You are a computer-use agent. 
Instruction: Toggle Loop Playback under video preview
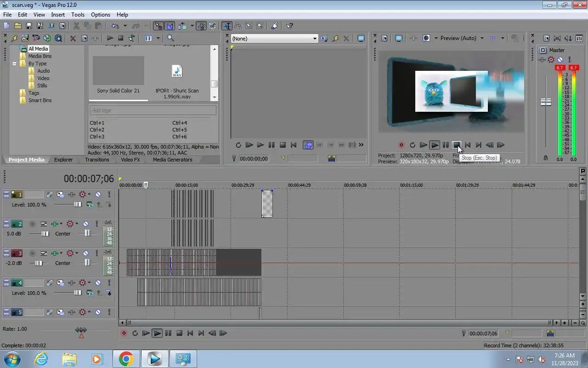click(413, 145)
